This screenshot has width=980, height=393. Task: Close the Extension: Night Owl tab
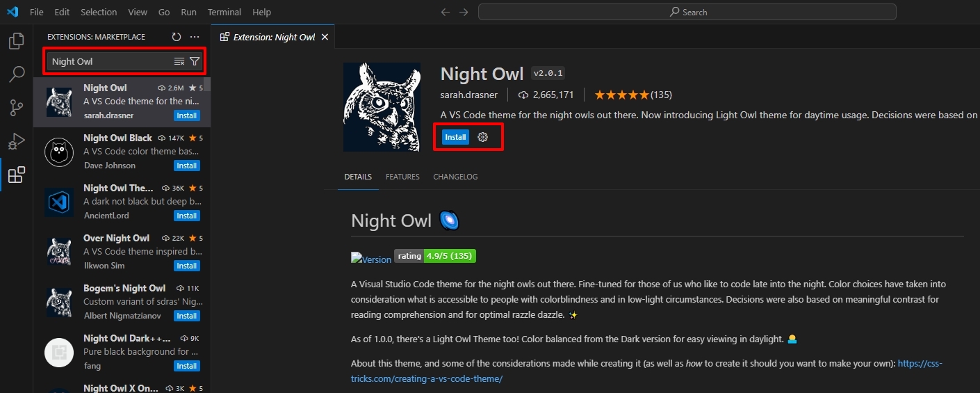point(325,37)
